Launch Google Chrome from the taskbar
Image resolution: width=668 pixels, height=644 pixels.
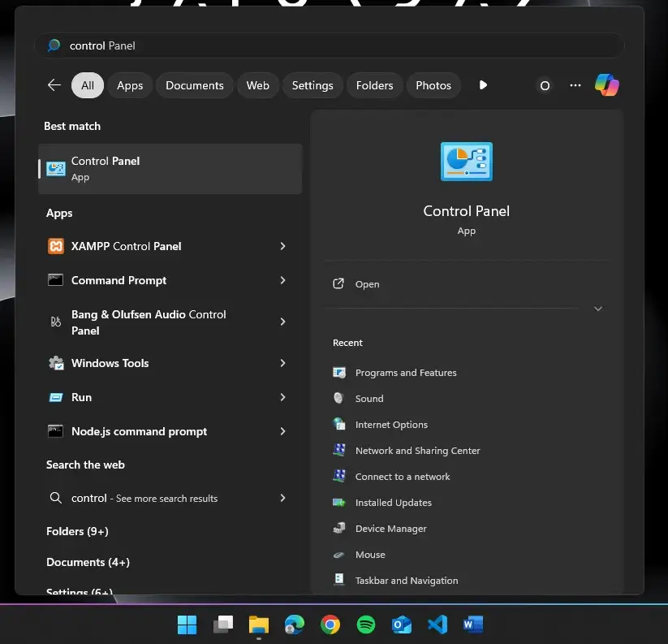330,625
